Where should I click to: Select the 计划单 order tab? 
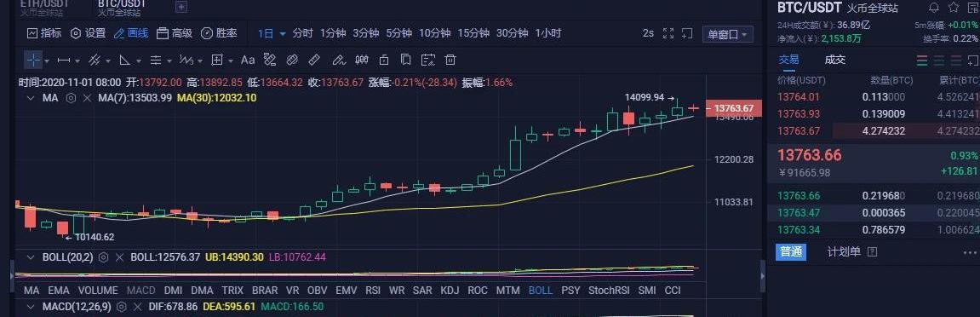click(x=844, y=251)
